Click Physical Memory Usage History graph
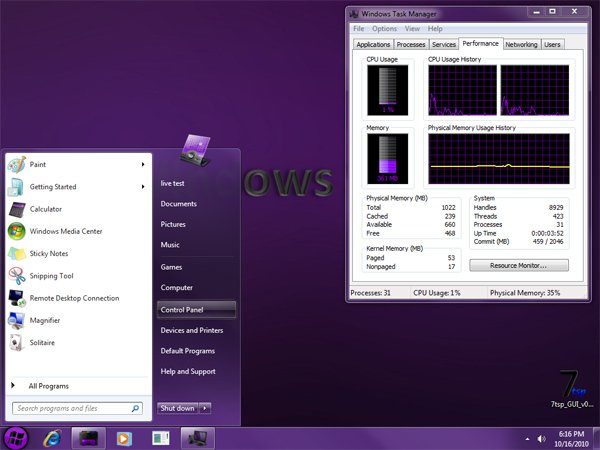Viewport: 600px width, 450px height. [499, 159]
